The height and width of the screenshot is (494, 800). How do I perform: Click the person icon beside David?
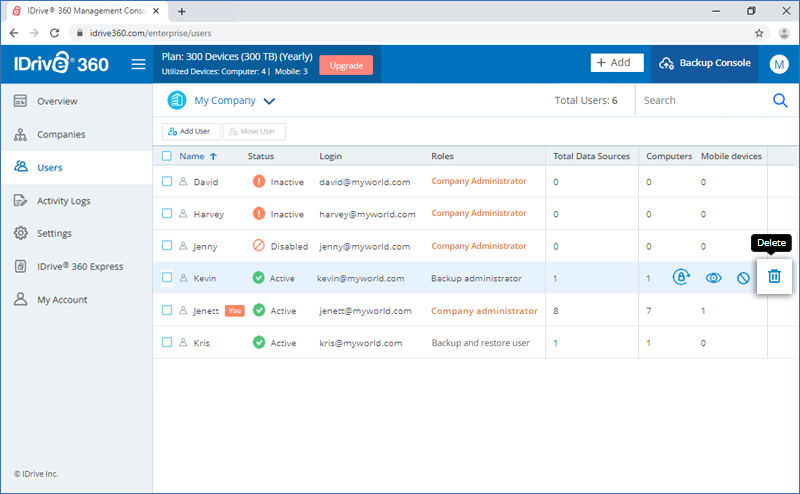(183, 181)
